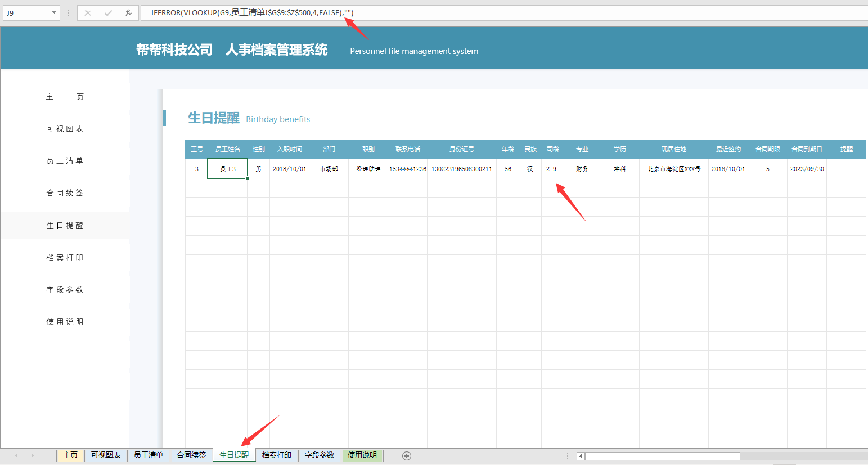This screenshot has width=868, height=465.
Task: Select the age cell showing 56
Action: tap(508, 169)
